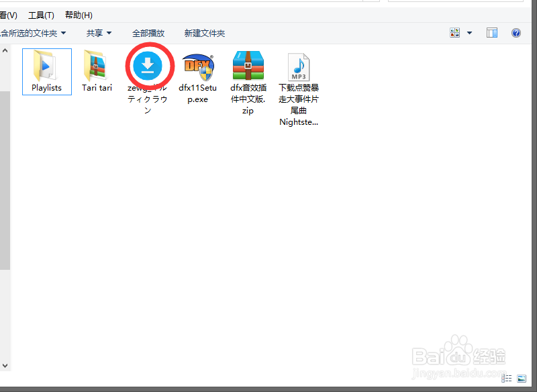Open the Help question mark icon
Screen dimensions: 537x392
(x=516, y=33)
